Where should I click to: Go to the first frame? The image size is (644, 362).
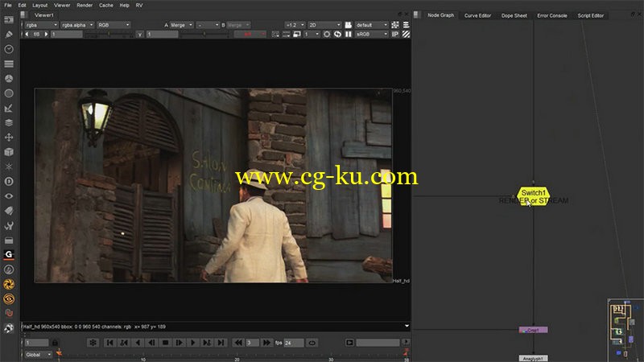109,343
